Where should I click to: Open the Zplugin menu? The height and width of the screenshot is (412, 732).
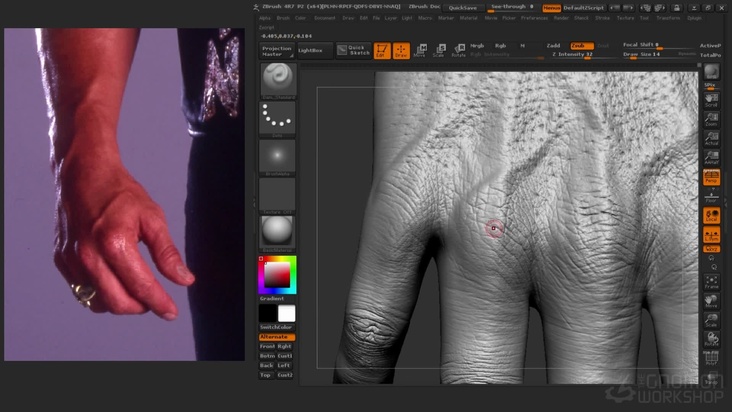coord(694,18)
